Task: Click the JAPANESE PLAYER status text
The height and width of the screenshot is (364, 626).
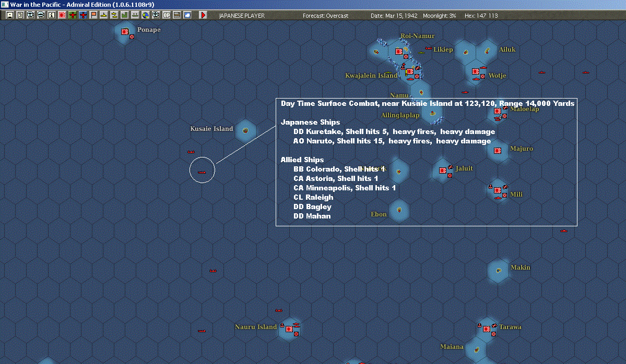Action: pos(242,16)
